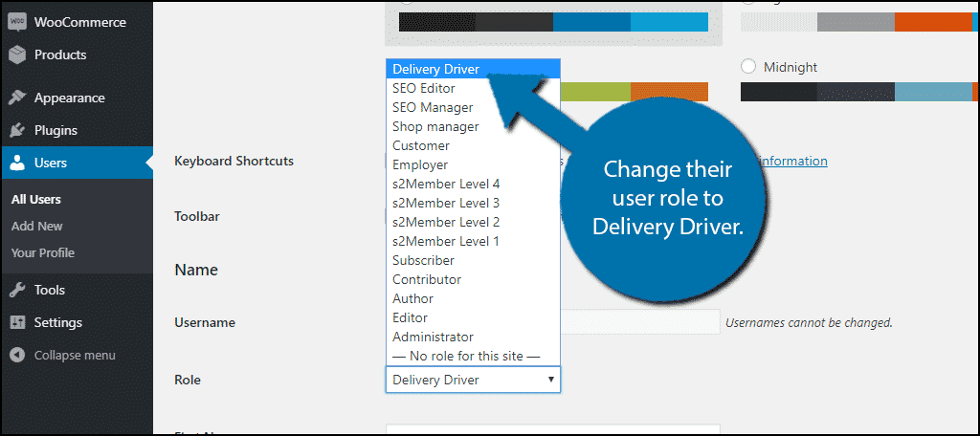Open the Appearance menu

point(77,98)
